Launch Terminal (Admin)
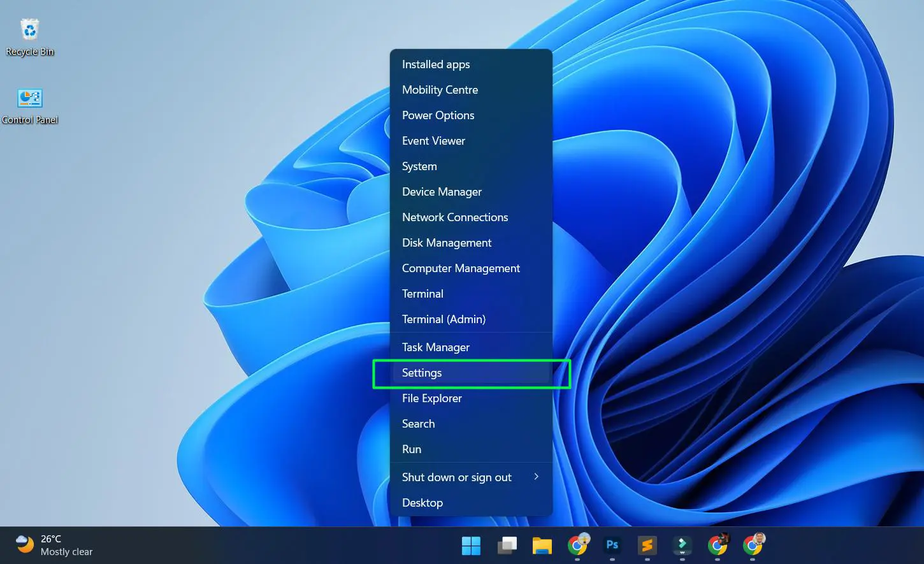The image size is (924, 564). pyautogui.click(x=444, y=319)
